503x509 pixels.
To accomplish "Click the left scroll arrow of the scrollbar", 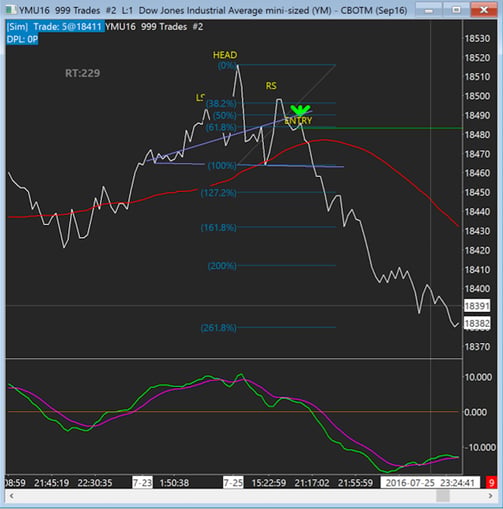I will click(12, 496).
